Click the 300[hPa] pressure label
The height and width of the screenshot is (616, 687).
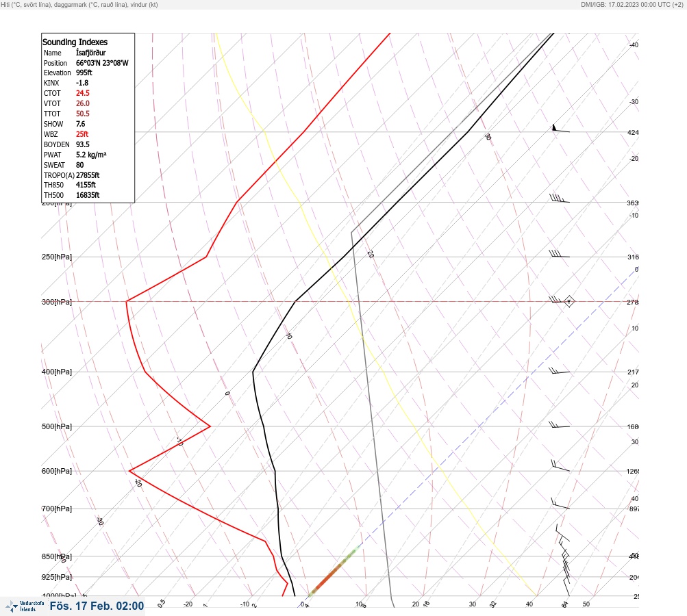(x=57, y=302)
